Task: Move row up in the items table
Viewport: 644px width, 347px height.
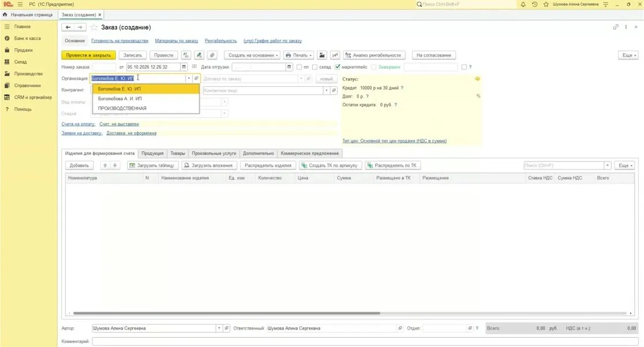Action: (x=105, y=165)
